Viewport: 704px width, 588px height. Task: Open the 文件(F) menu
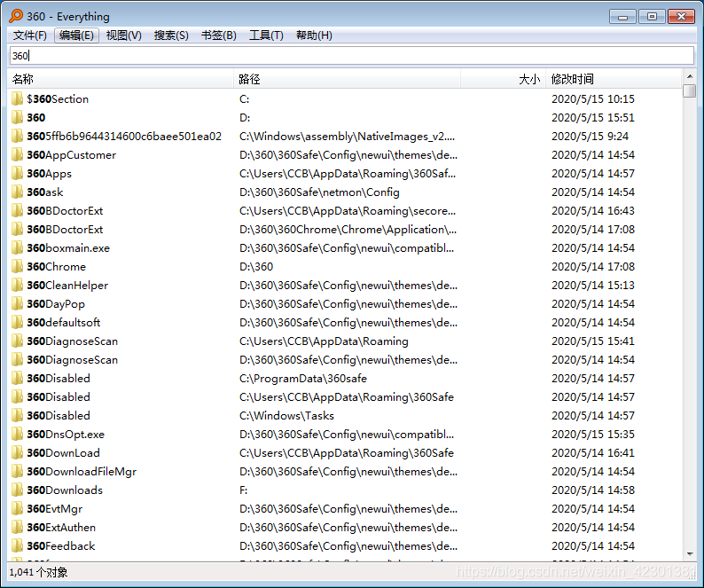29,35
